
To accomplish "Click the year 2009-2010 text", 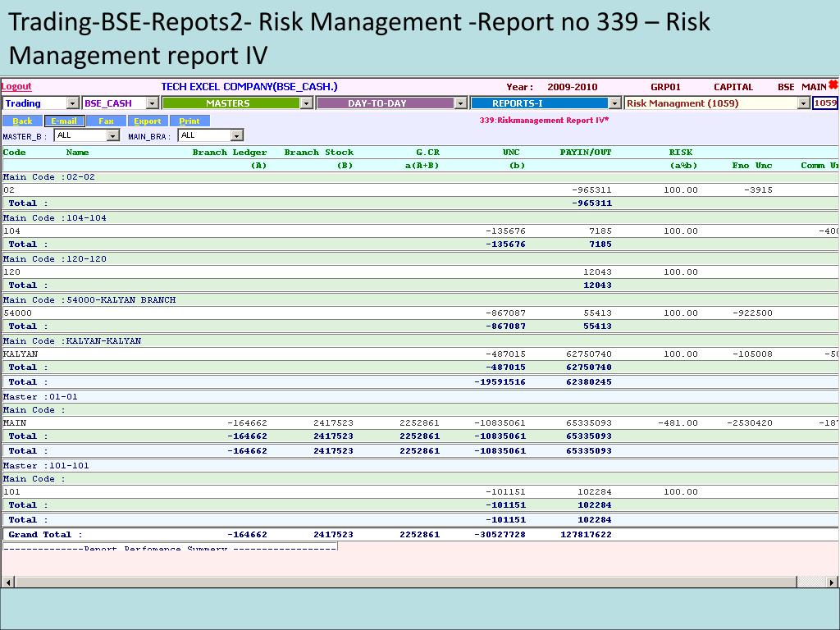I will tap(572, 87).
